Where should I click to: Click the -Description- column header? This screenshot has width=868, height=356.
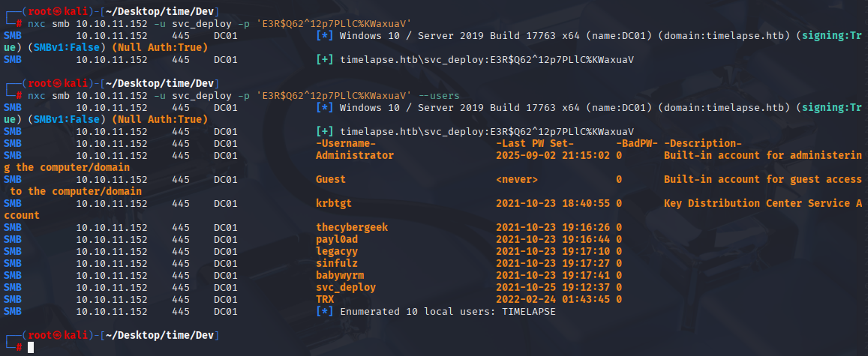pos(702,143)
